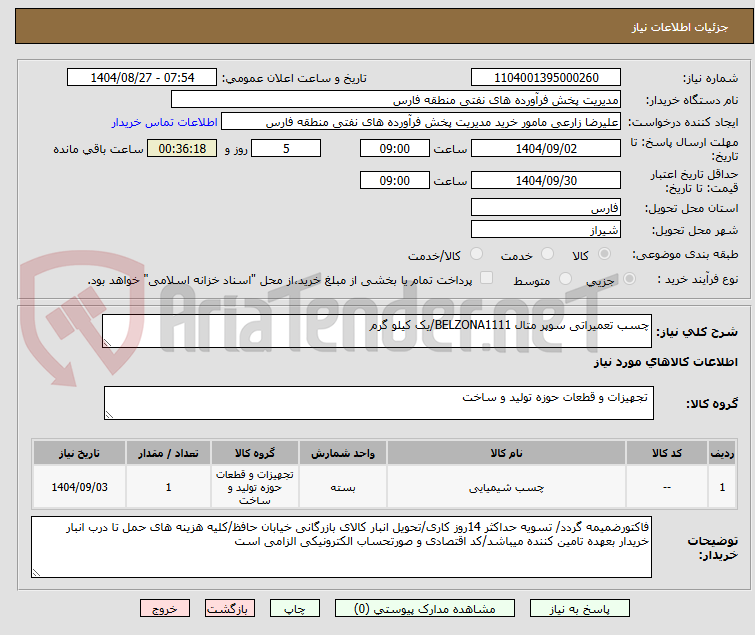The height and width of the screenshot is (635, 755).
Task: Click the price validity date 1404/09/30
Action: [546, 181]
